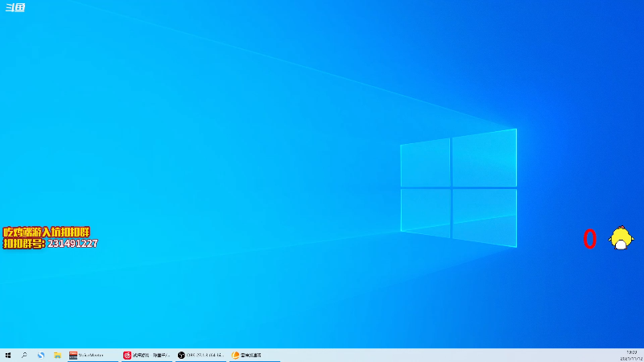The width and height of the screenshot is (644, 362).
Task: Click the yellow chick desktop widget
Action: click(621, 238)
